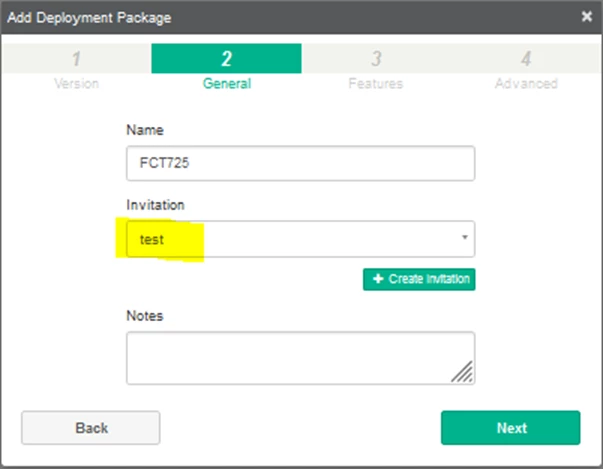Expand the Invitation dropdown arrow
This screenshot has height=469, width=603.
(465, 237)
